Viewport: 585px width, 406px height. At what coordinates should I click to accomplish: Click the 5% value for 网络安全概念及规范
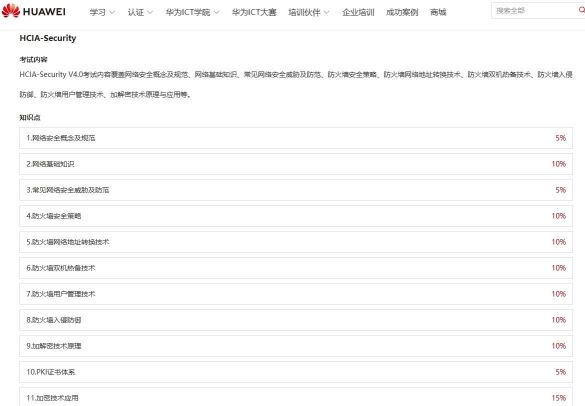click(x=560, y=138)
